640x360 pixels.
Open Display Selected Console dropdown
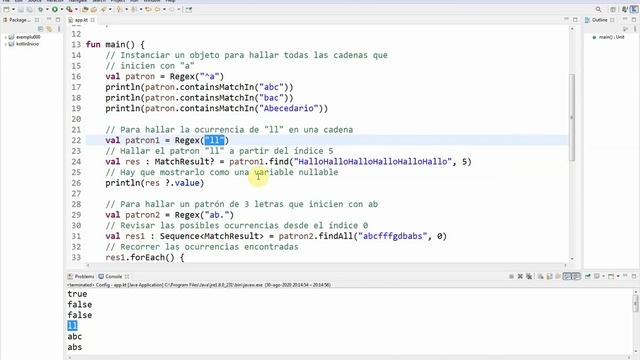(x=604, y=276)
